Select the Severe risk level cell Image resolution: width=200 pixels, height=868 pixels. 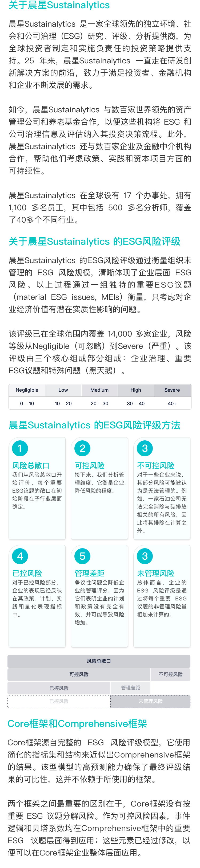pos(172,390)
